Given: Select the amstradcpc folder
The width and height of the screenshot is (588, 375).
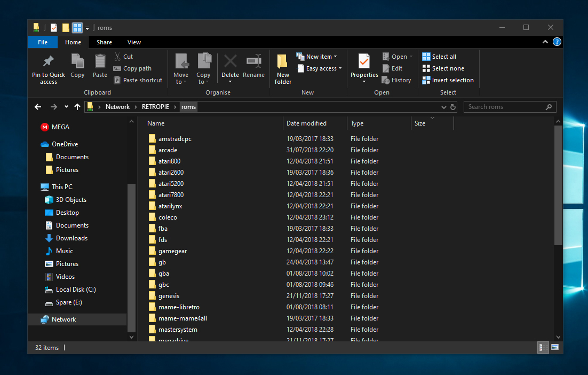Looking at the screenshot, I should coord(170,139).
